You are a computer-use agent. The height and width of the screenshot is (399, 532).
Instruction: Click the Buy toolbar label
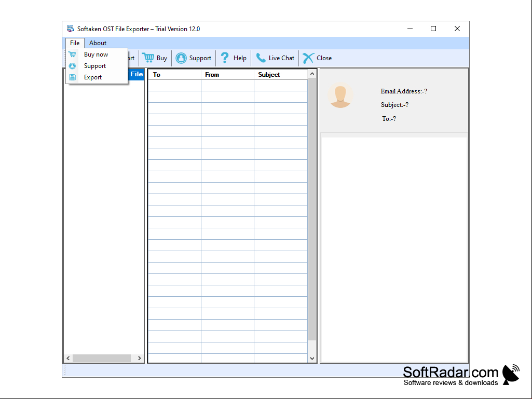point(162,58)
